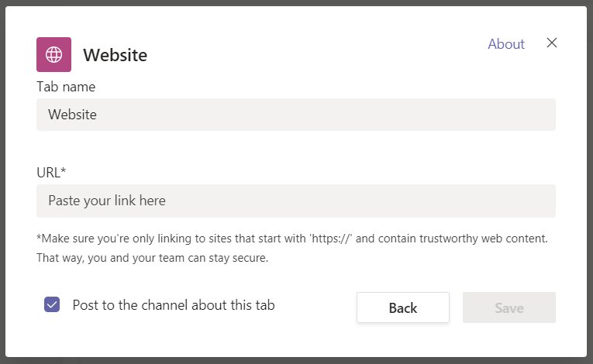This screenshot has width=593, height=364.
Task: Click the 'URL*' field label
Action: [x=51, y=173]
